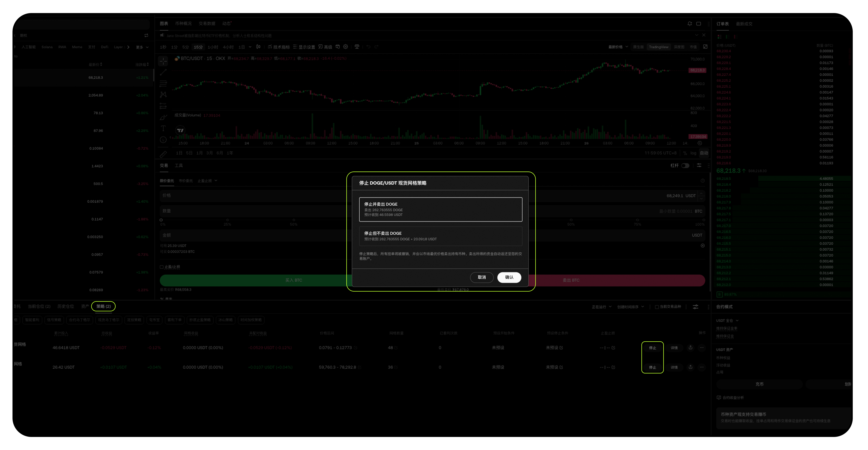868x450 pixels.
Task: Click the compare scale icon in chart toolbar
Action: 357,47
